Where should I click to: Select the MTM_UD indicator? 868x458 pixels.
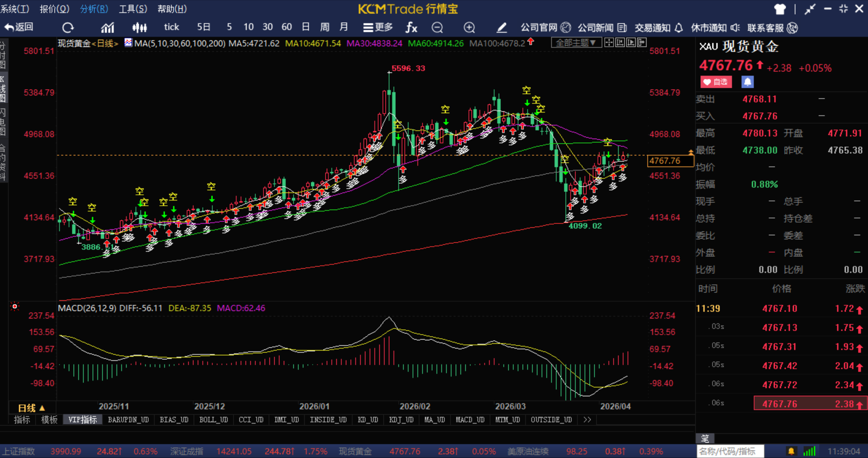click(508, 420)
